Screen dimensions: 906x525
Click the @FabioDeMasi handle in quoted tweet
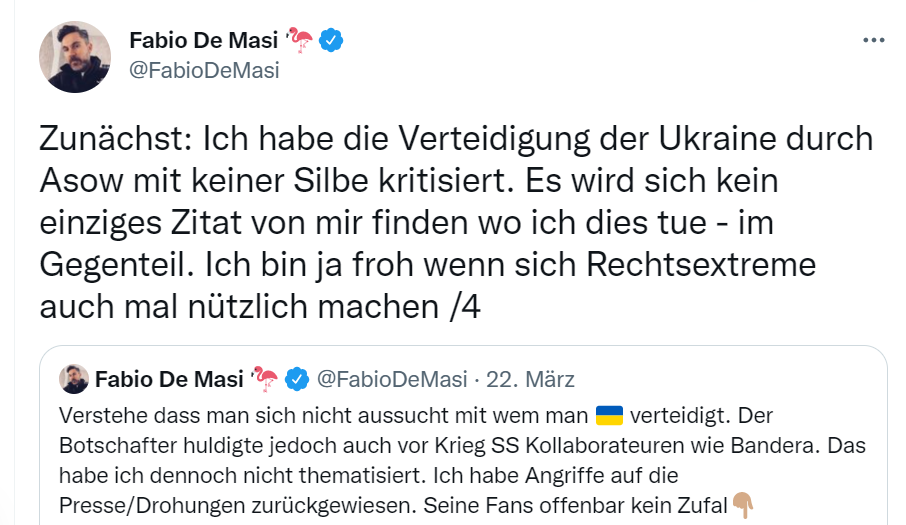point(391,379)
